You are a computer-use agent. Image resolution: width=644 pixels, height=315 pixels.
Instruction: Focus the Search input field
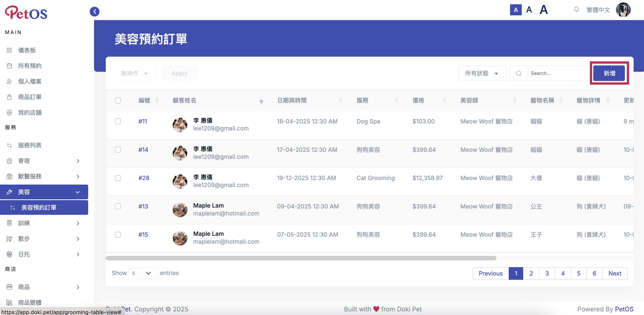pos(559,73)
